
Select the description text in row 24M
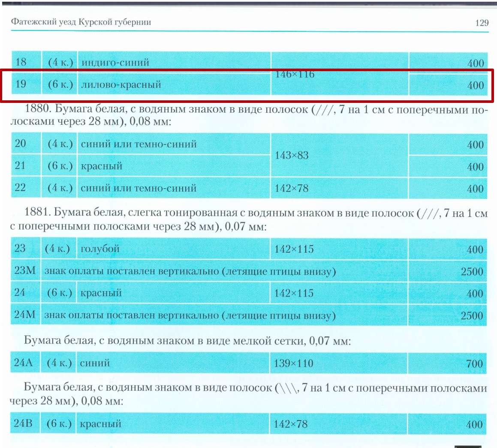[x=190, y=316]
